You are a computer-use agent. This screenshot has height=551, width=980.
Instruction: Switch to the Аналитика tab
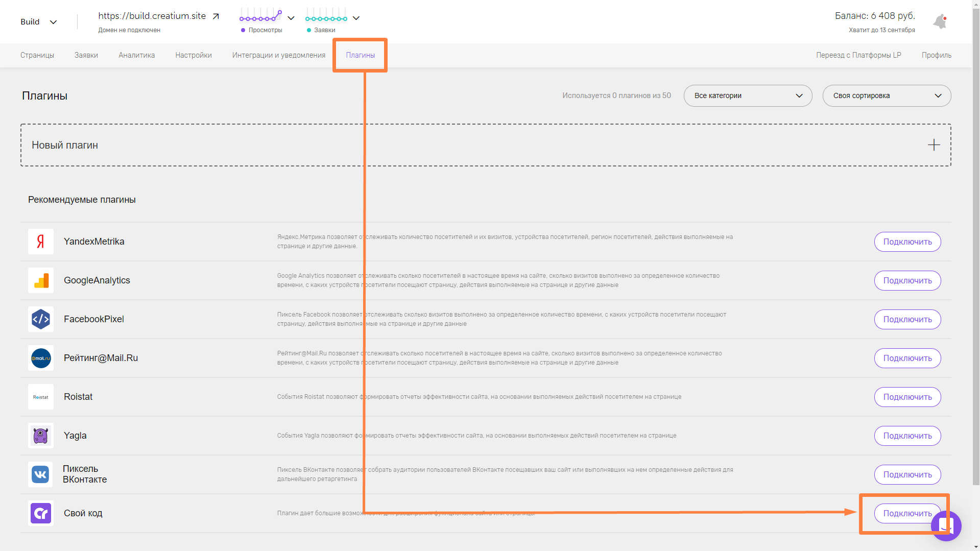coord(136,55)
